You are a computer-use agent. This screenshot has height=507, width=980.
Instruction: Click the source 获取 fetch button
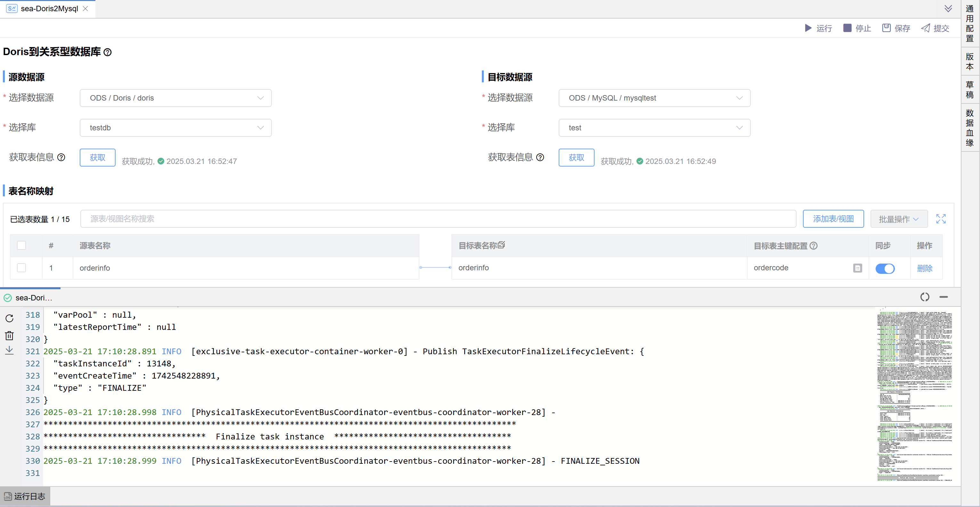click(x=97, y=157)
